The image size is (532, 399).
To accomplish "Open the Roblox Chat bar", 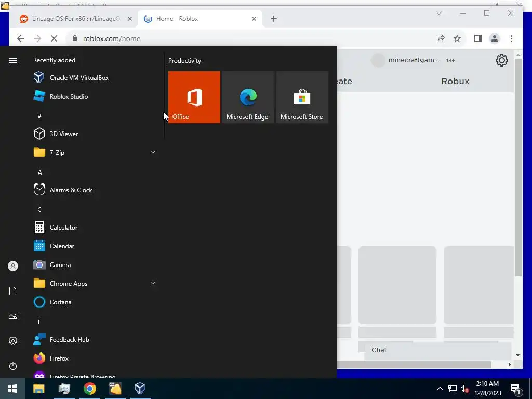I will [437, 350].
